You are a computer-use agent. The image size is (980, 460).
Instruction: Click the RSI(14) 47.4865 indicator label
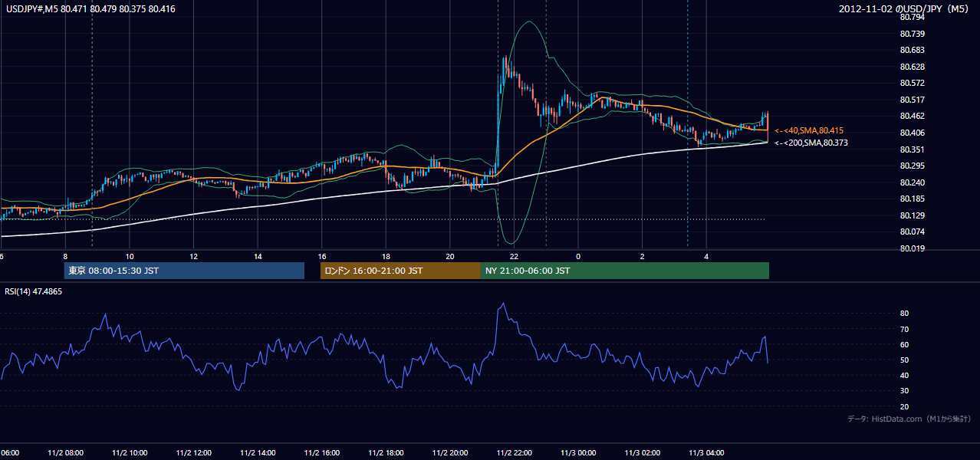tap(34, 291)
